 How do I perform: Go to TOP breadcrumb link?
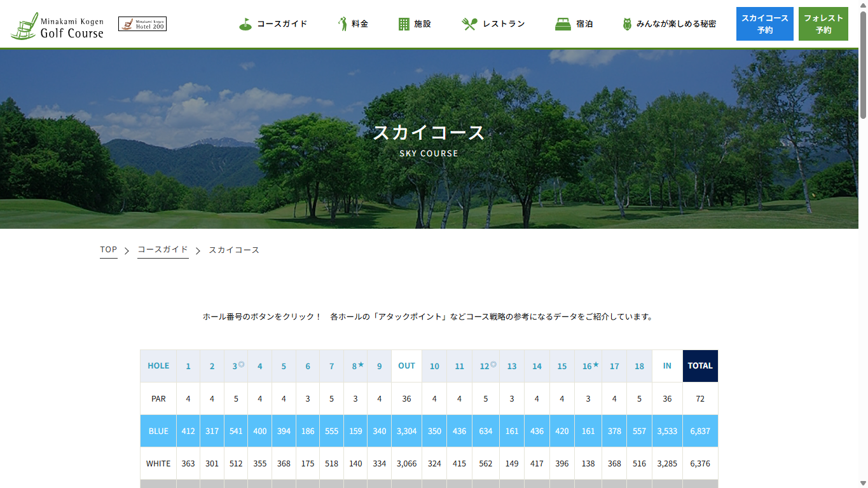(109, 250)
